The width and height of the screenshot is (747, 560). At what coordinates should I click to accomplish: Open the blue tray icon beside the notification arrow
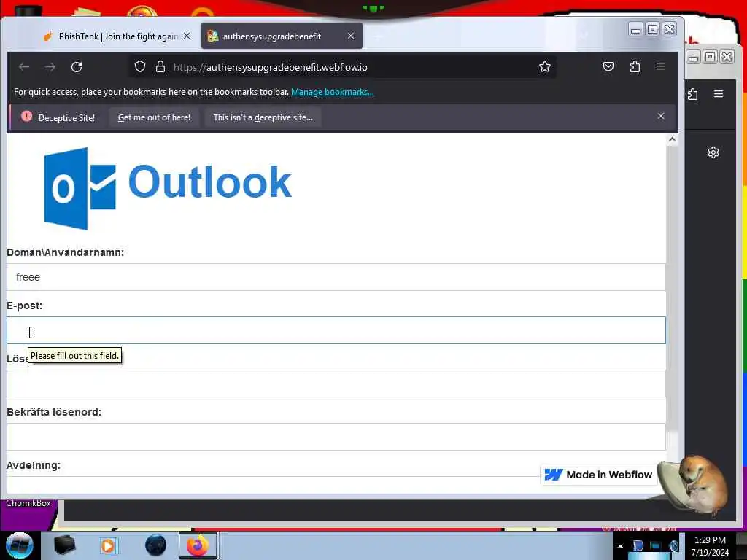(638, 545)
